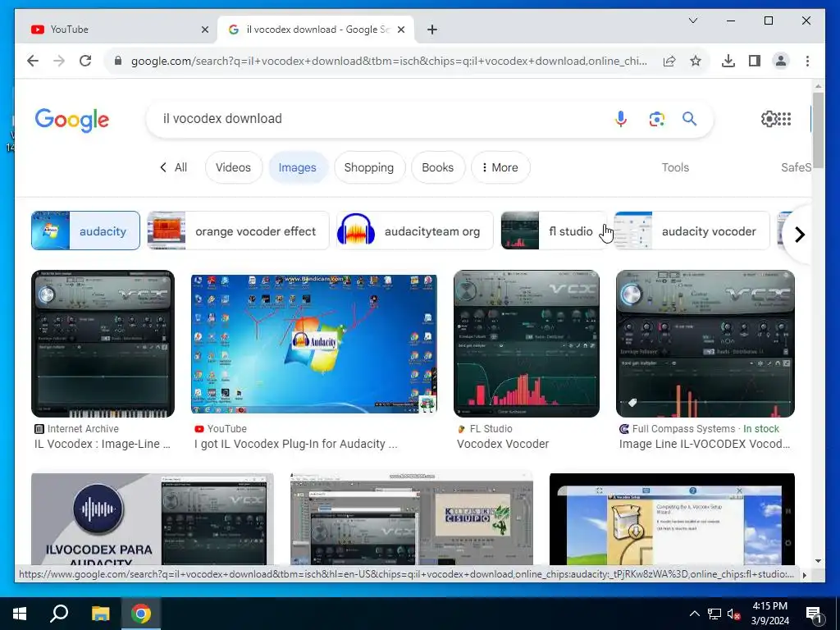Close the YouTube tab
This screenshot has height=630, width=840.
(204, 30)
